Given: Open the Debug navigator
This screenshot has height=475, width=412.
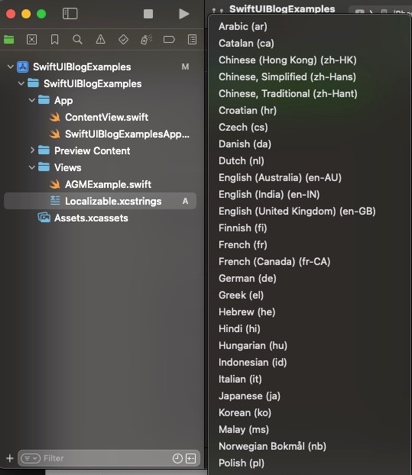Looking at the screenshot, I should [x=146, y=40].
